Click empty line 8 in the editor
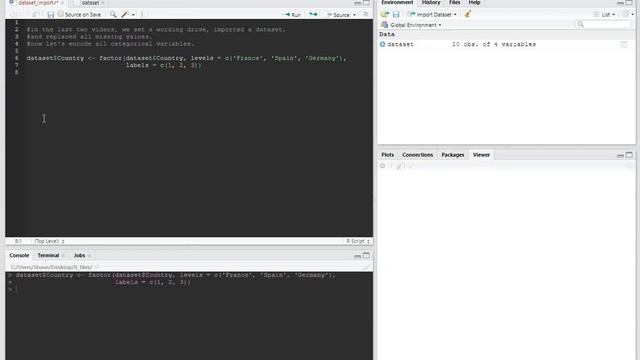Image resolution: width=640 pixels, height=360 pixels. pyautogui.click(x=198, y=73)
